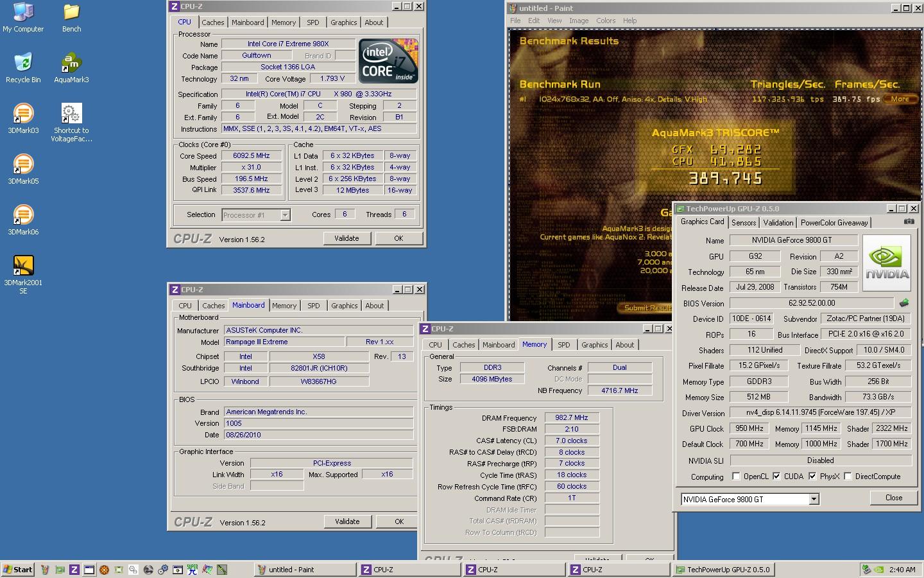Click the orange gear quick launch icon
The image size is (924, 578).
pyautogui.click(x=104, y=570)
